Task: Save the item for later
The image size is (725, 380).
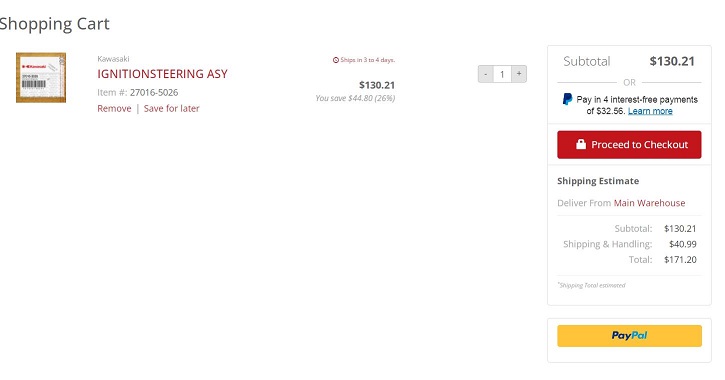Action: pos(172,109)
